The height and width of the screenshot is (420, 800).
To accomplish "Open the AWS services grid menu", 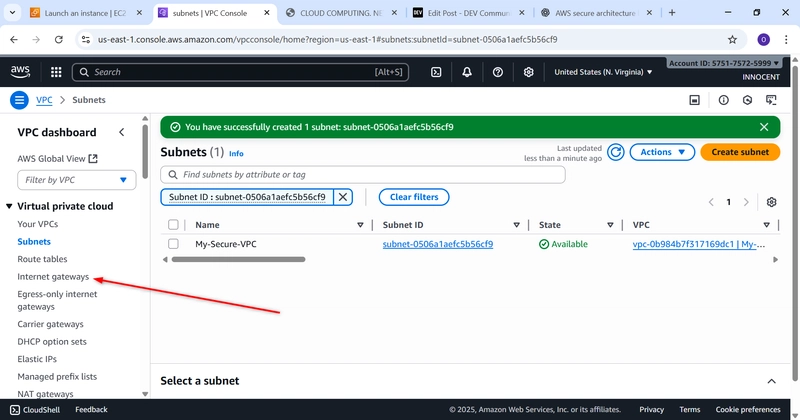I will coord(56,72).
